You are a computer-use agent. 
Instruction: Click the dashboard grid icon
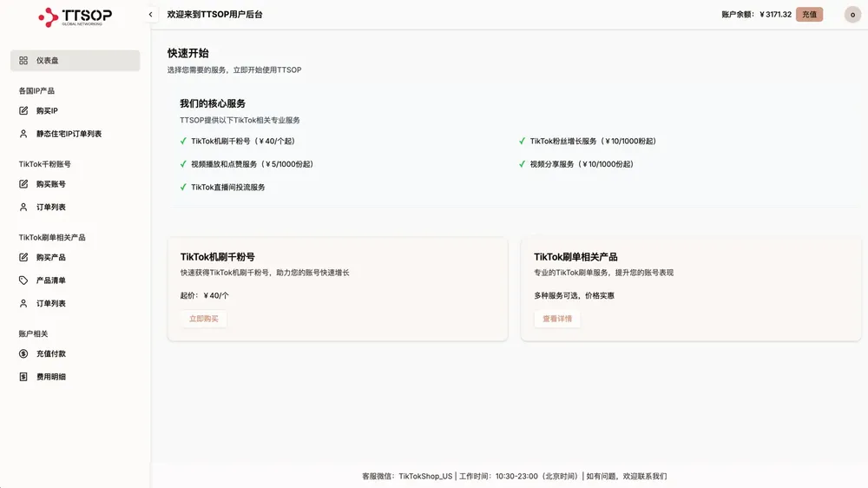point(23,61)
